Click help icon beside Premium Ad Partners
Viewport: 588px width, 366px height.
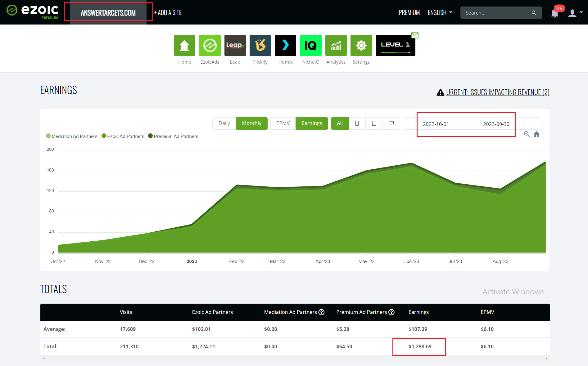[391, 312]
